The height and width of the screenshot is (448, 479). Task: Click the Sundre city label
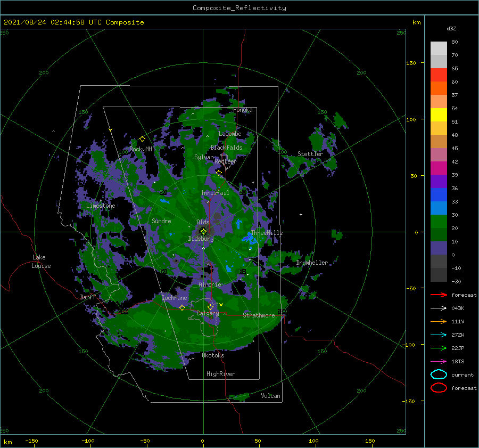161,221
